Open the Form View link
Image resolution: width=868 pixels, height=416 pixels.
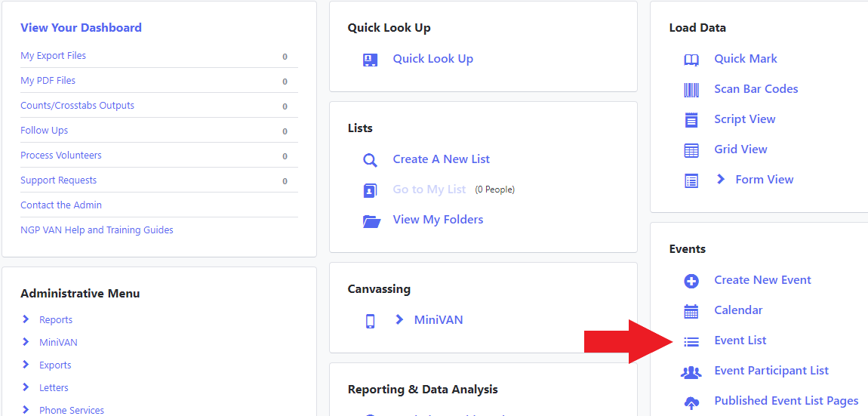tap(765, 180)
